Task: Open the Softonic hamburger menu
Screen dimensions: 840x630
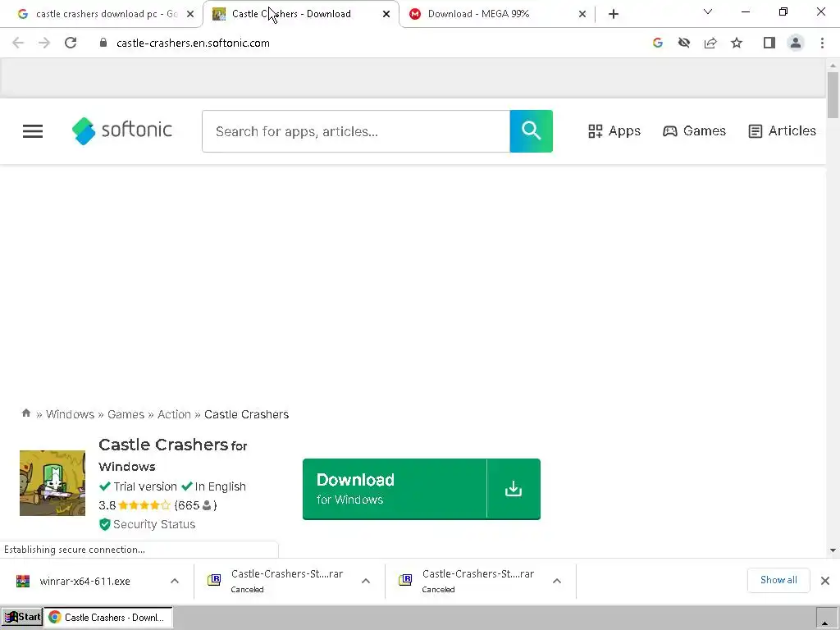Action: click(33, 131)
